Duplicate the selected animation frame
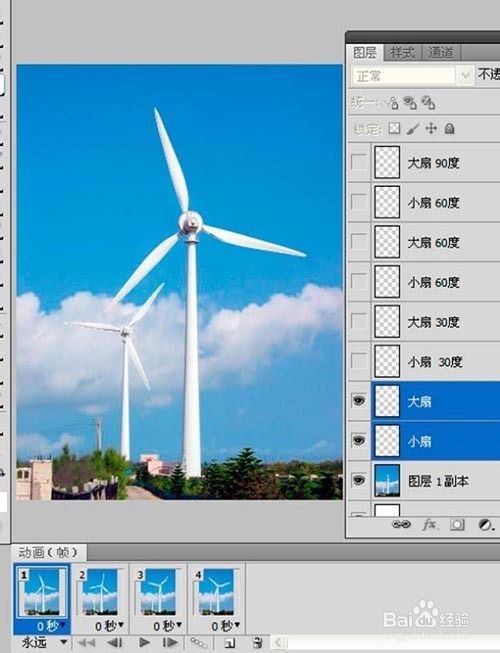The image size is (500, 653). [x=229, y=642]
